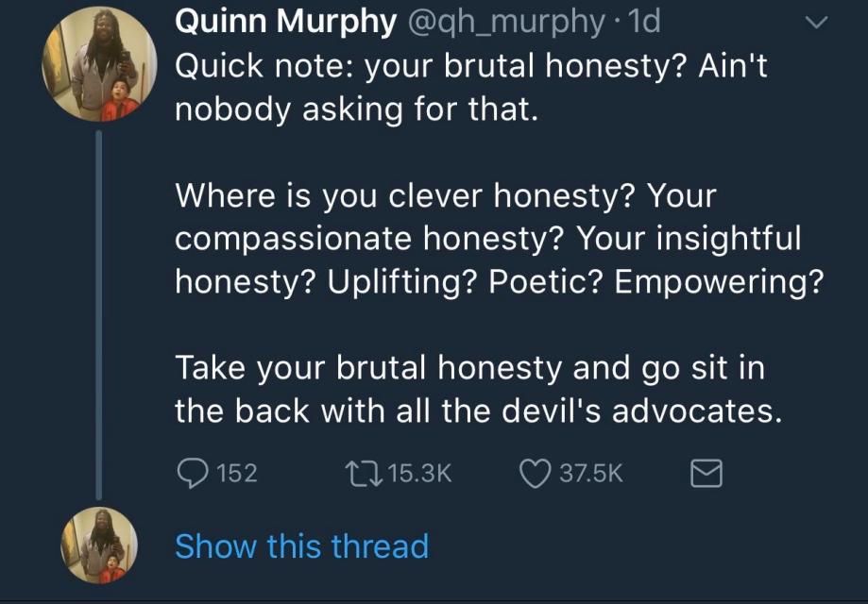Screen dimensions: 868x604
Task: Share tweet via the envelope message icon
Action: (707, 472)
